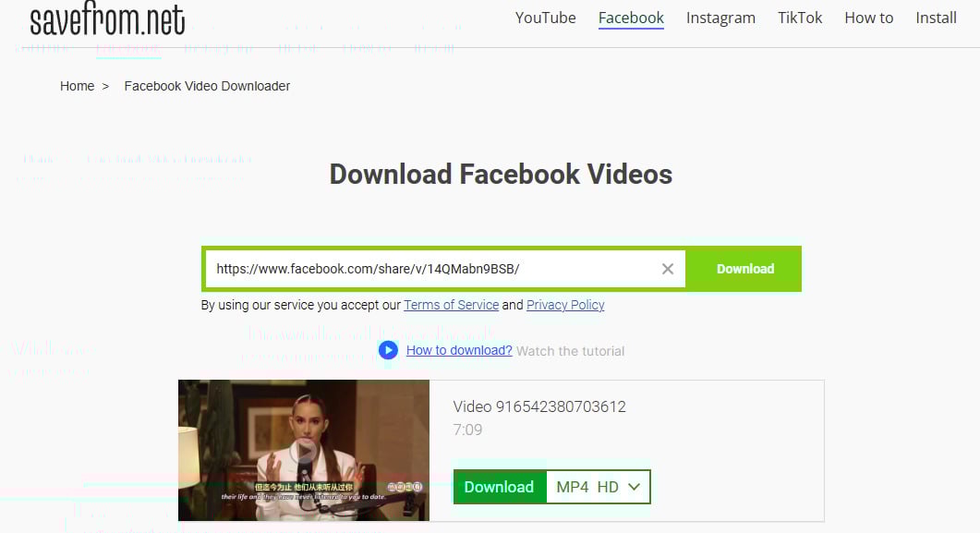Select the Facebook navigation tab
The image size is (980, 533).
pos(631,18)
